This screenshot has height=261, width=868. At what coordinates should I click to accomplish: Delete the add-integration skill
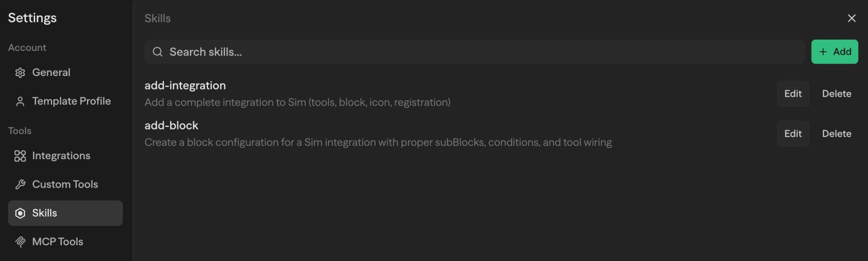click(x=836, y=94)
